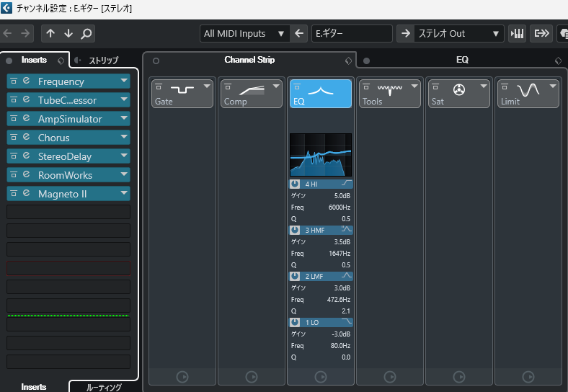Click the Channel Strip preset diamond icon

(348, 61)
